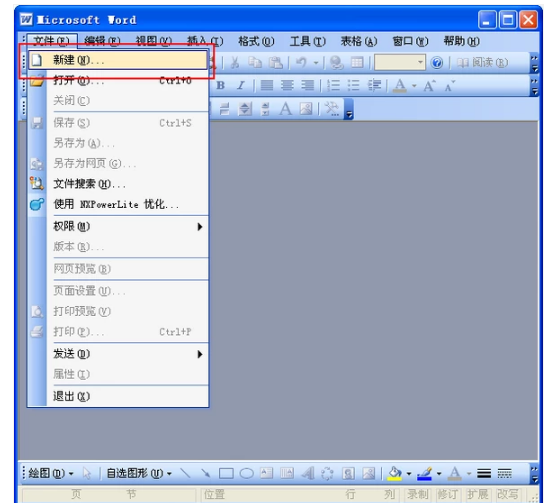Click the Shrink Font icon
Viewport: 547px width, 503px height.
pos(450,85)
